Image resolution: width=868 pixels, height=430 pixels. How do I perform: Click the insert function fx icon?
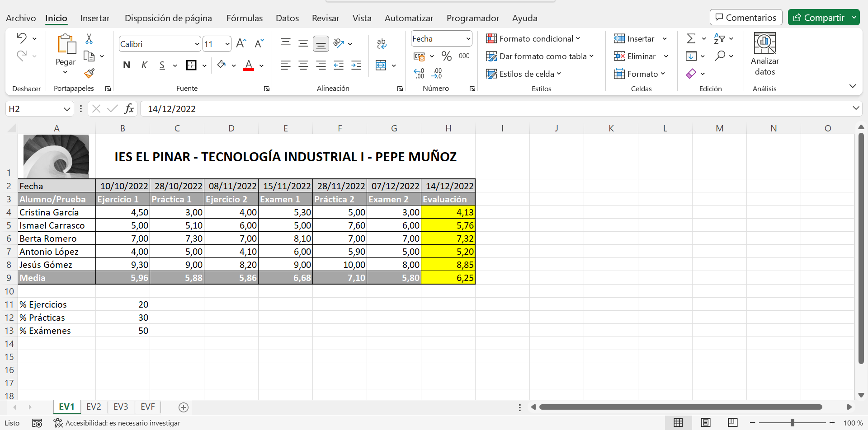click(x=129, y=109)
